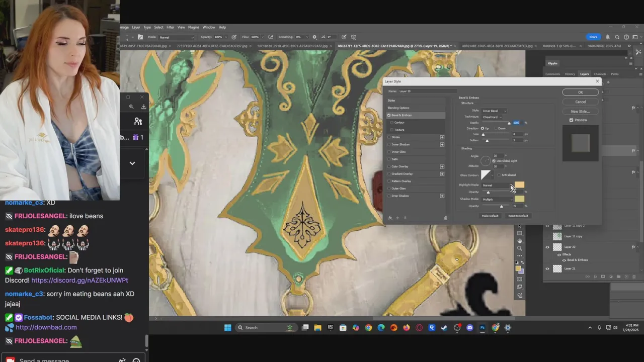Screen dimensions: 644x362
Task: Open Change Screen Mode icon
Action: click(x=520, y=288)
